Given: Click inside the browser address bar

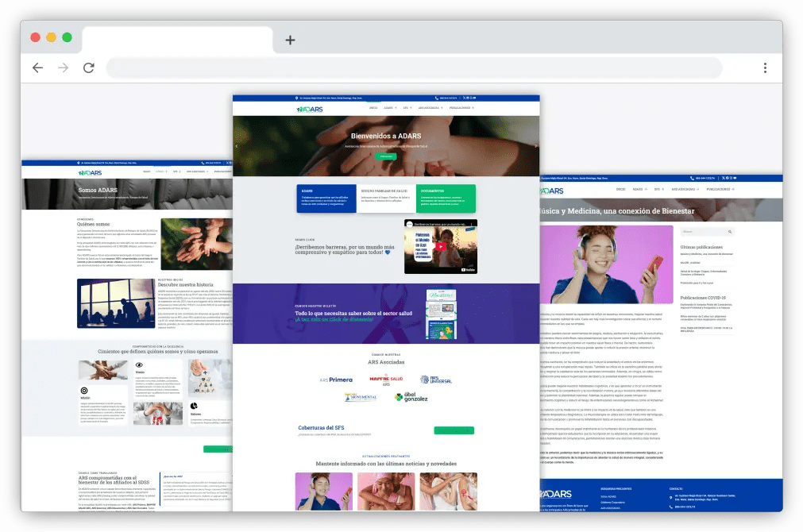Looking at the screenshot, I should point(413,68).
